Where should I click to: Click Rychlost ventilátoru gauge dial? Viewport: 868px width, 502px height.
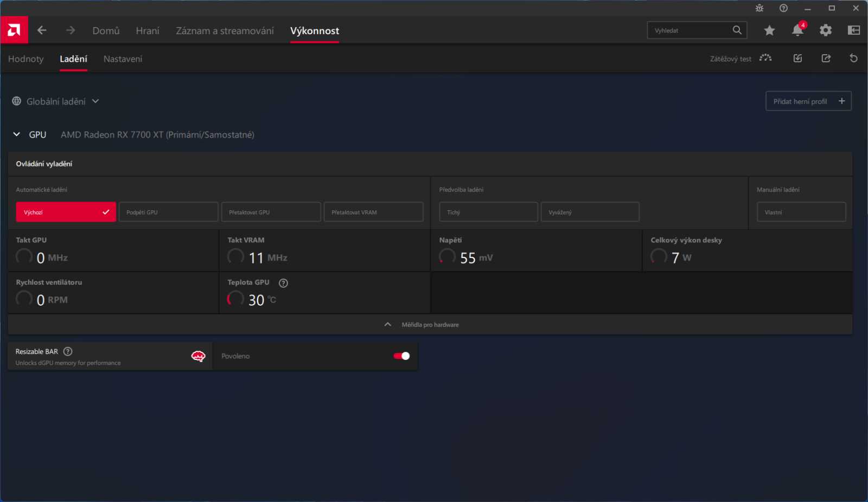(24, 298)
